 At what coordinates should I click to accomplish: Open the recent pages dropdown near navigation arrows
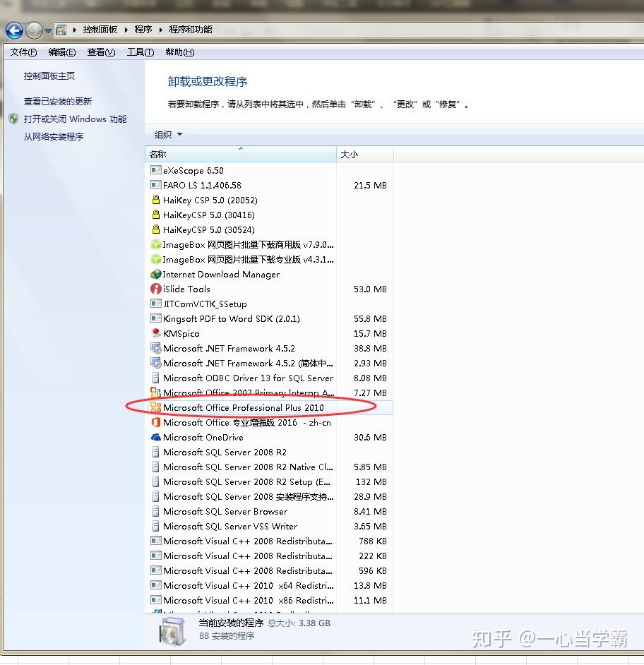pyautogui.click(x=48, y=30)
